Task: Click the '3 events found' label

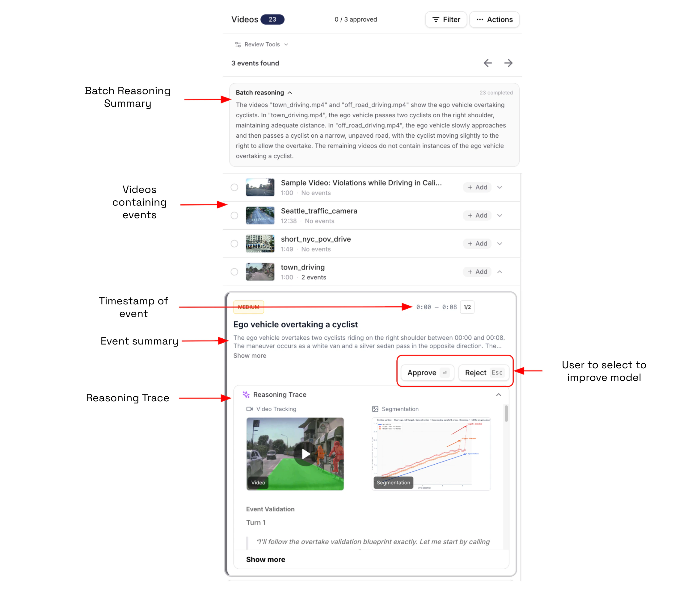Action: 255,63
